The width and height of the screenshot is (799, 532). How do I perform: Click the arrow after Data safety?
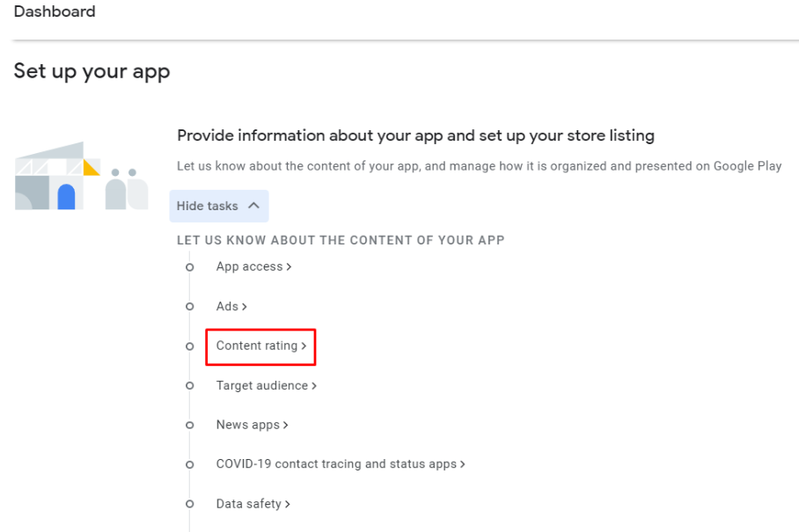click(288, 505)
